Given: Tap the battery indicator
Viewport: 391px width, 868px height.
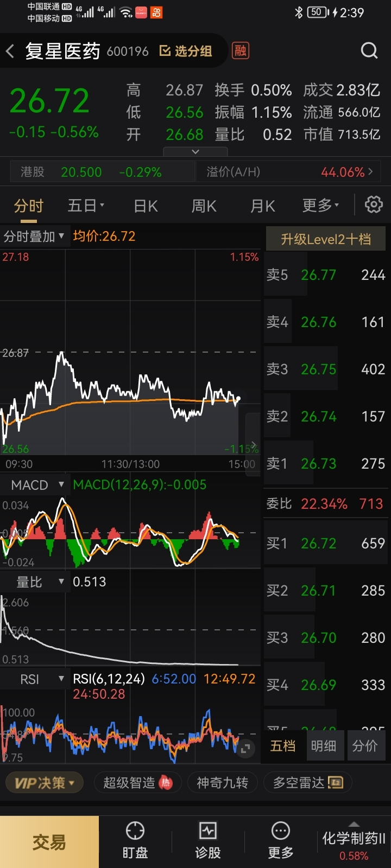Looking at the screenshot, I should (x=318, y=12).
